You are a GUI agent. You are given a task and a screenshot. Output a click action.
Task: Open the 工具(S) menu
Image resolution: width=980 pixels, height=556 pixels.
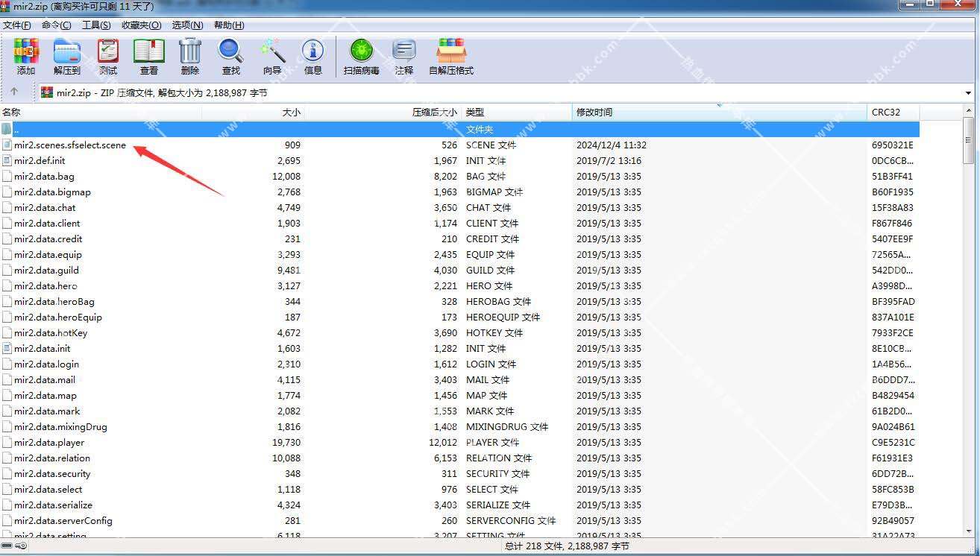click(x=96, y=25)
